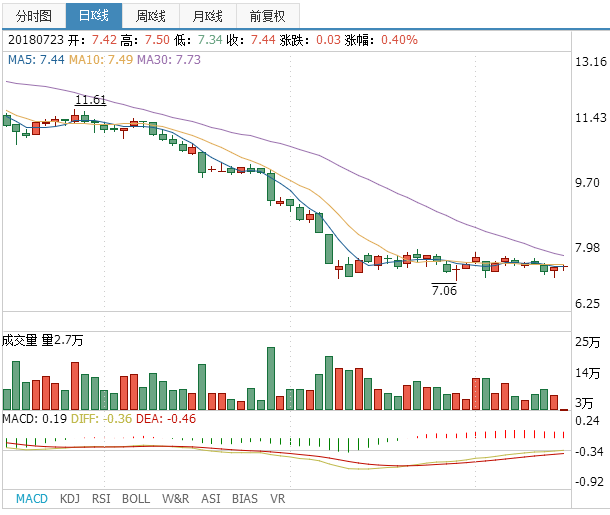
Task: Click the 25万 volume axis label
Action: click(587, 342)
